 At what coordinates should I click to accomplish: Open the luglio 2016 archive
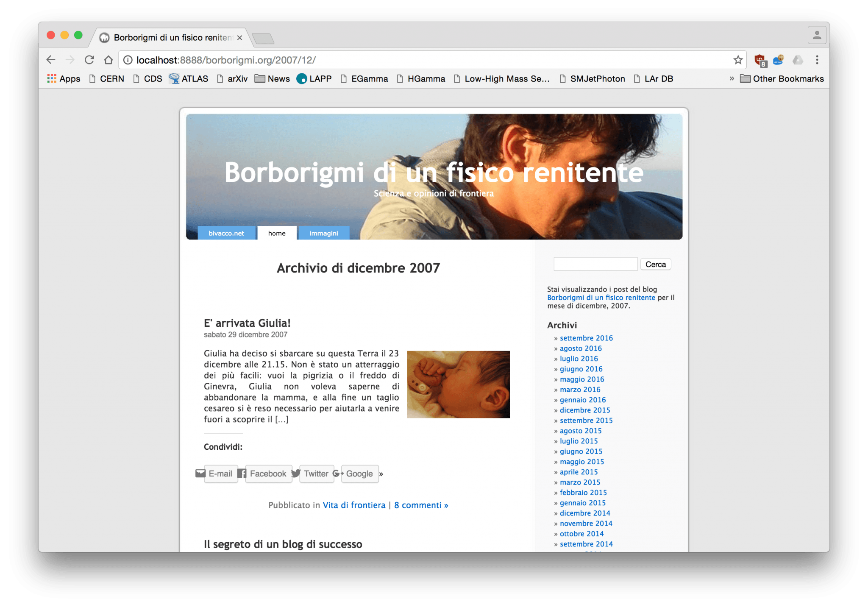(579, 359)
